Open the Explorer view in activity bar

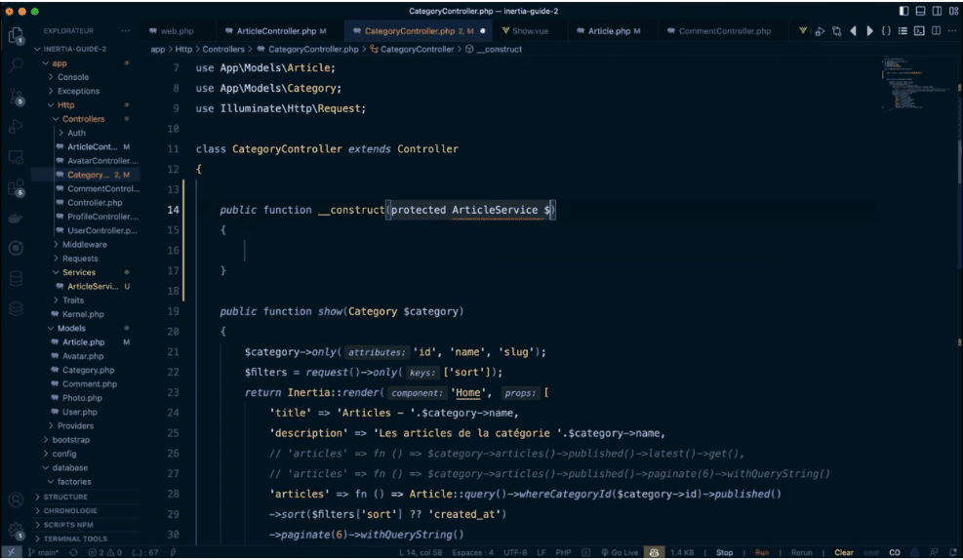[x=16, y=36]
